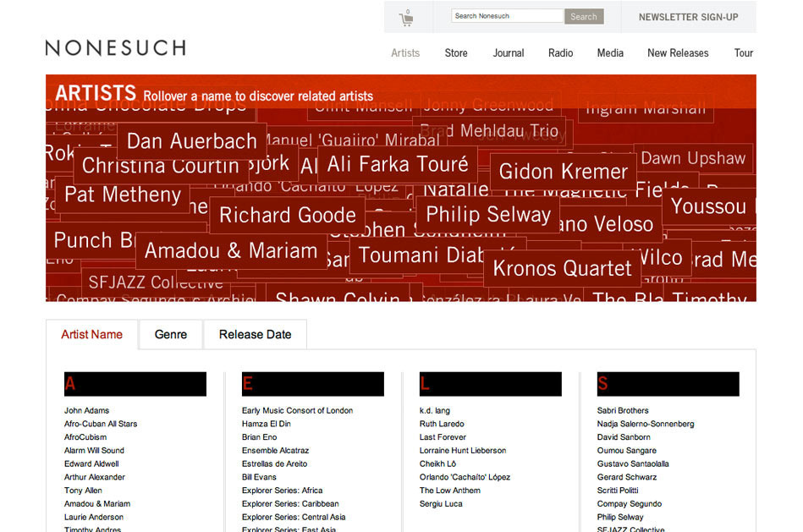Switch to the Artist Name tab
Screen dimensions: 803x532
tap(91, 334)
